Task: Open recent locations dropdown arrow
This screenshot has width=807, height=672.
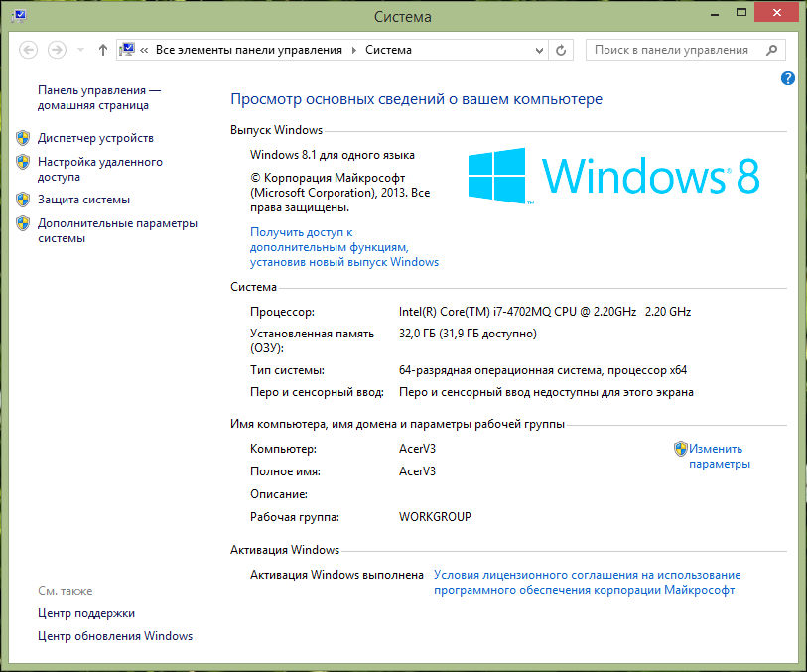Action: coord(80,50)
